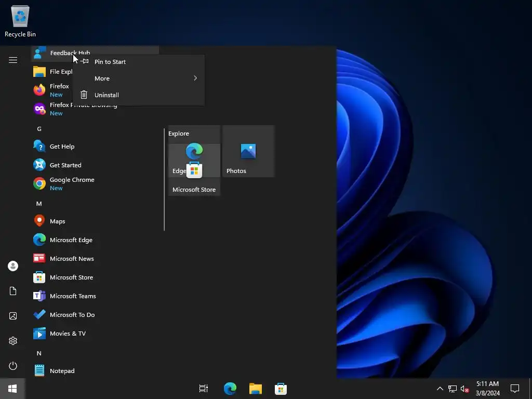Open the user account icon
This screenshot has height=399, width=532.
tap(13, 266)
